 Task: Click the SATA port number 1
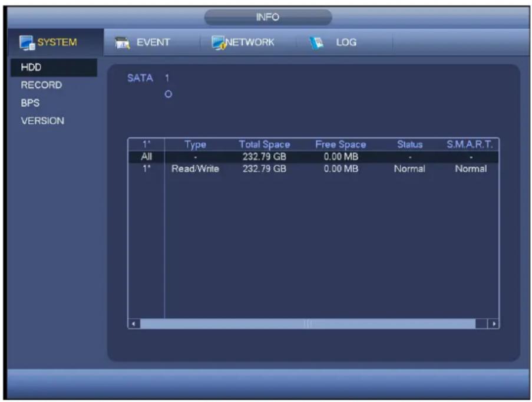[167, 78]
